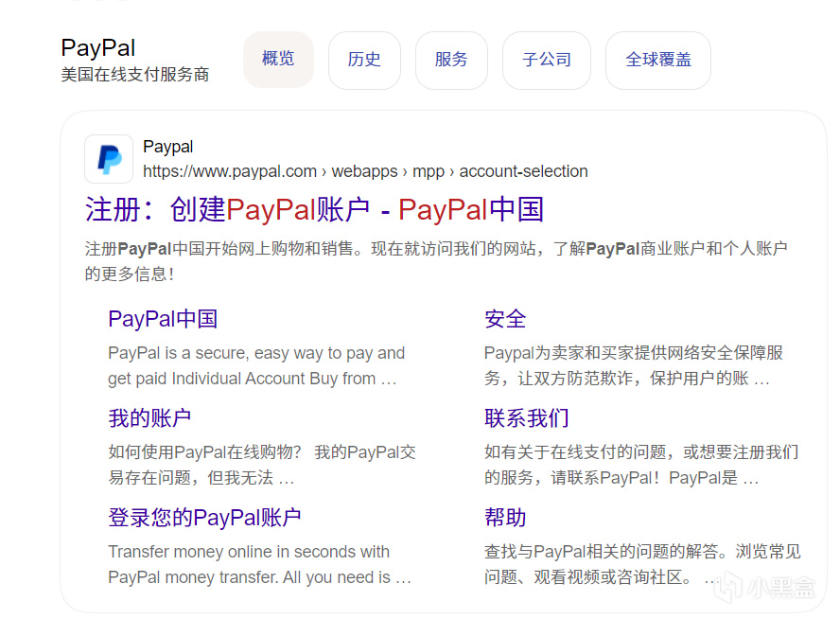Open the 登录您的PayPal账户 sitelink
The image size is (840, 619).
[x=204, y=518]
